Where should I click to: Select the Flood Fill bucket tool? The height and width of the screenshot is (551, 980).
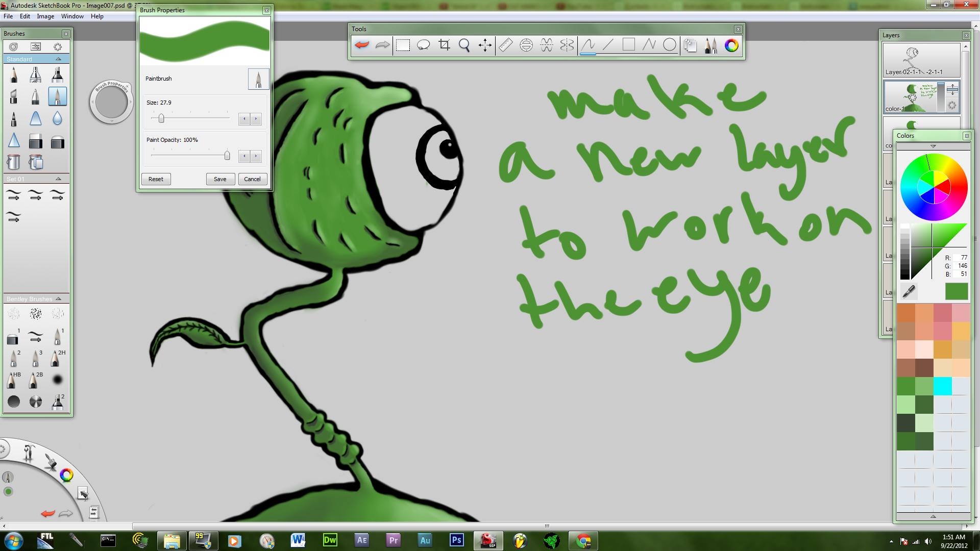pyautogui.click(x=14, y=162)
